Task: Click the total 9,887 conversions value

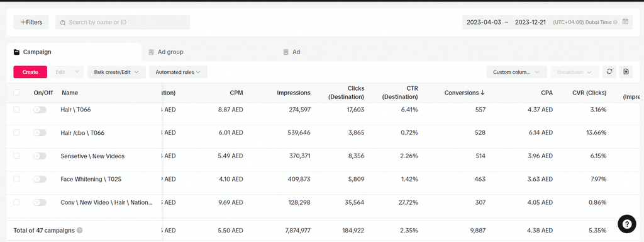Action: tap(478, 231)
